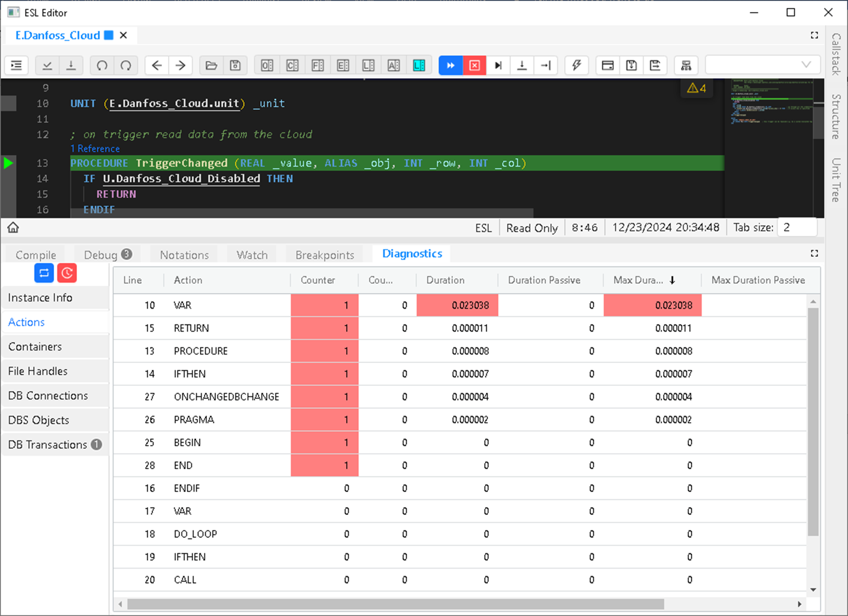Open the Debug tab
The height and width of the screenshot is (616, 848).
(108, 255)
